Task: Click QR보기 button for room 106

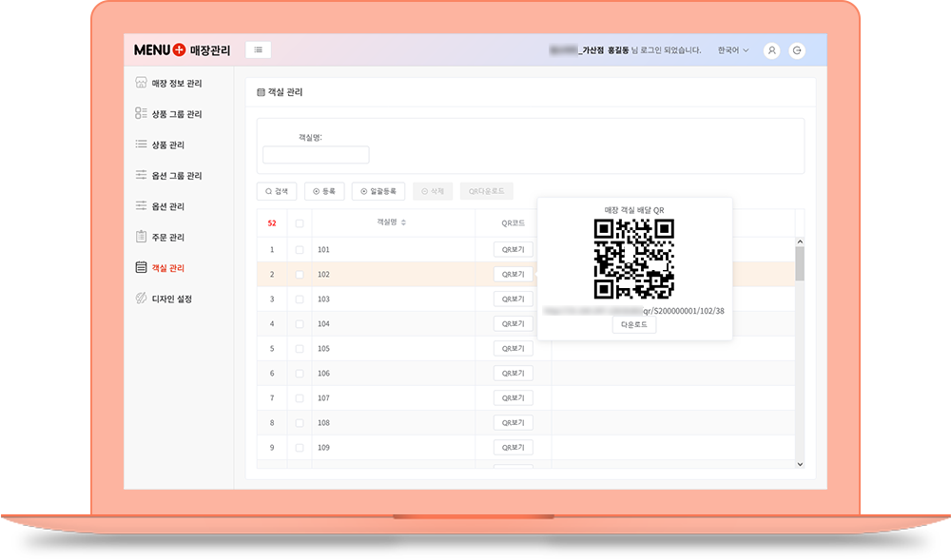Action: (x=514, y=374)
